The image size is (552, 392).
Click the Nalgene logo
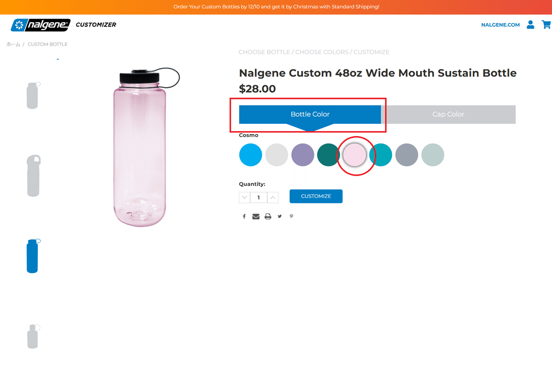tap(40, 25)
